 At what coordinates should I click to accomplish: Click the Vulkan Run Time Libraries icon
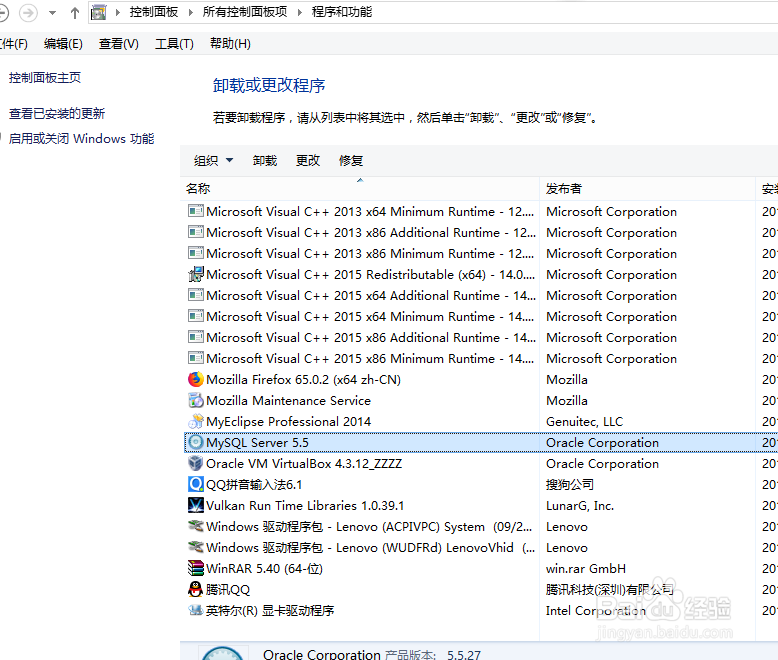point(195,505)
